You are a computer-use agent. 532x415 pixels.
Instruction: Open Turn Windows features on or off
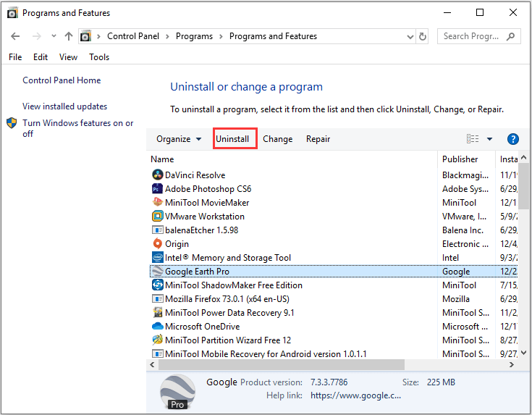tap(77, 128)
